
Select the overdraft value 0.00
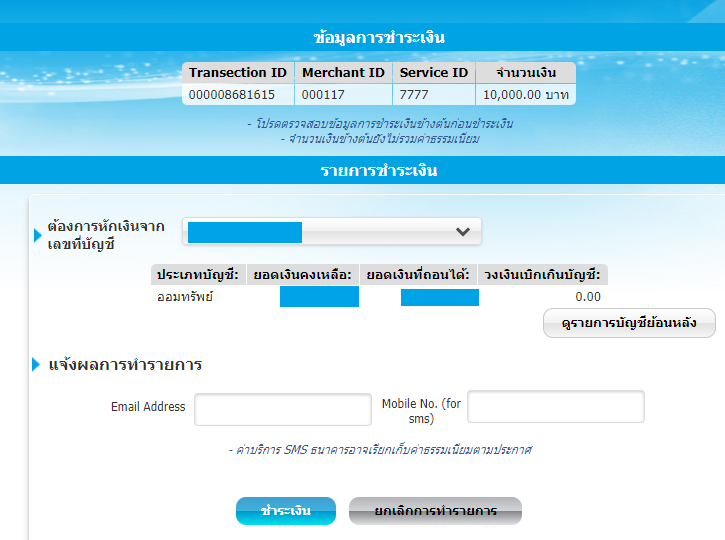(588, 297)
